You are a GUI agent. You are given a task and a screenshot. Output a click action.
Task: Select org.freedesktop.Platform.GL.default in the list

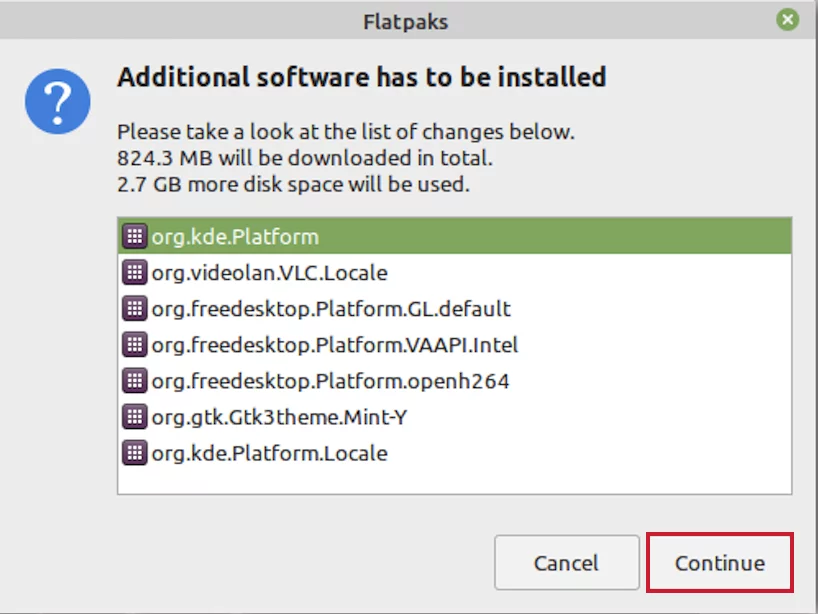click(x=454, y=308)
